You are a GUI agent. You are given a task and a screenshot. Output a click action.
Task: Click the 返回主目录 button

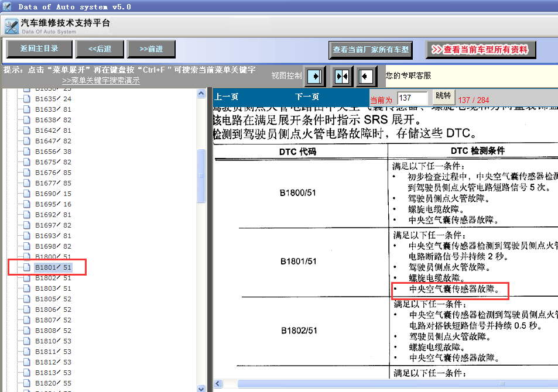(39, 49)
